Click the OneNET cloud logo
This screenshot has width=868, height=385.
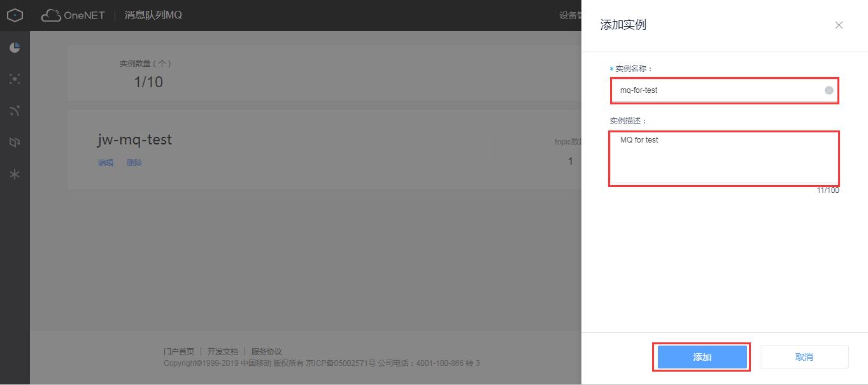[x=73, y=15]
